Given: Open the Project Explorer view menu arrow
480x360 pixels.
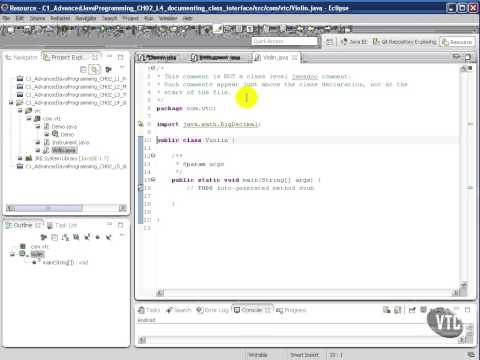Looking at the screenshot, I should point(122,68).
